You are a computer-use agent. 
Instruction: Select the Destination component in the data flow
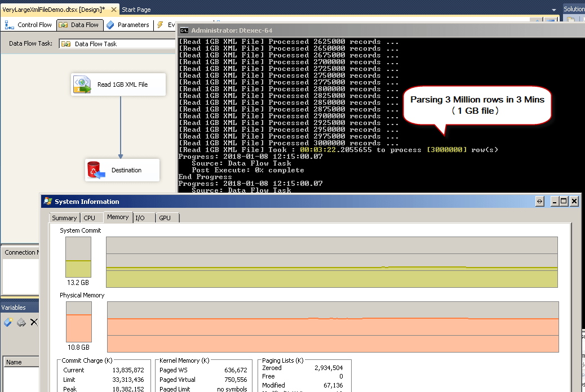[x=122, y=170]
